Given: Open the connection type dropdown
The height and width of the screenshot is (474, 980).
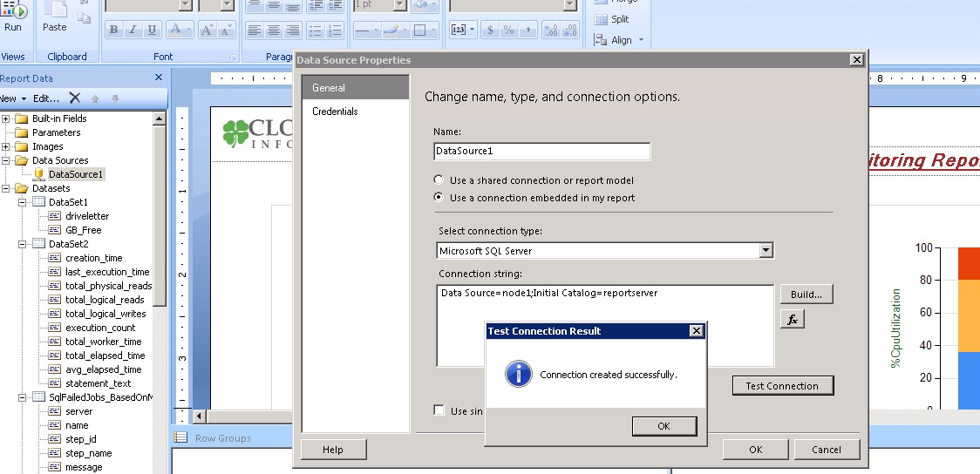Looking at the screenshot, I should [x=766, y=251].
